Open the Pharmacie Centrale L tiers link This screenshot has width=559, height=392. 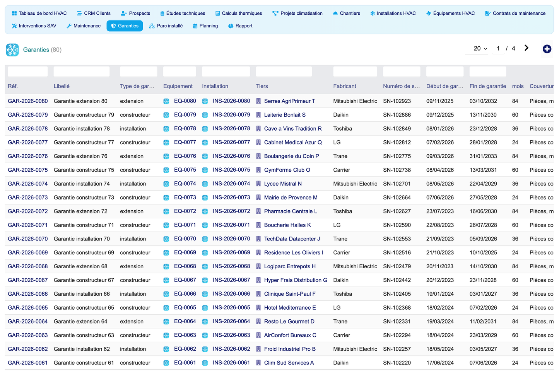[x=291, y=211]
